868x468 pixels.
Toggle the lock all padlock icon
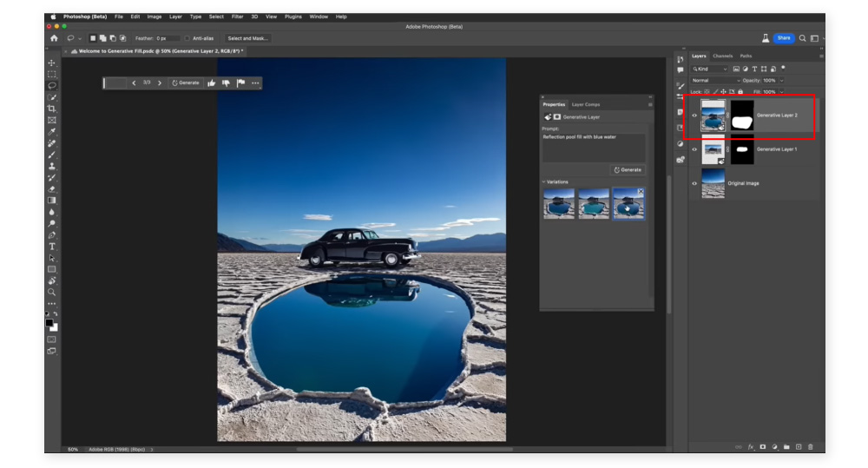[740, 92]
